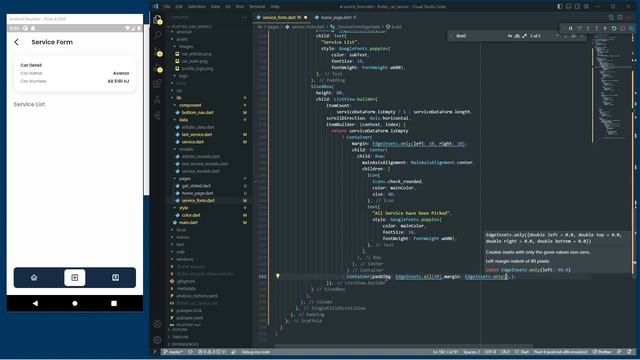Image resolution: width=640 pixels, height=360 pixels.
Task: Toggle primary sidebar layout icon in title bar
Action: coord(560,7)
